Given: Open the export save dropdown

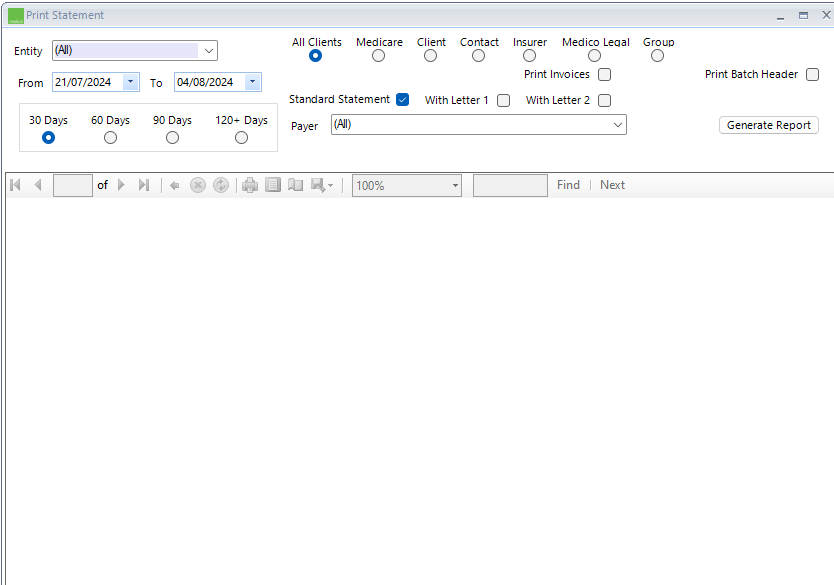Looking at the screenshot, I should coord(322,185).
